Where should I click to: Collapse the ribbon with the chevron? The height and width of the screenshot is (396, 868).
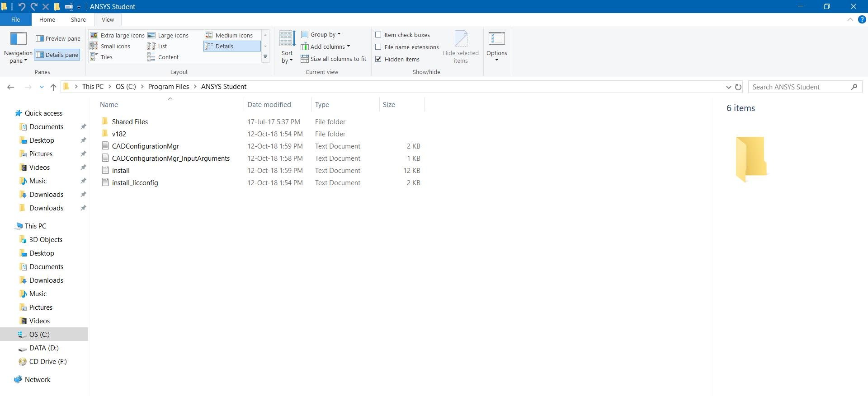pyautogui.click(x=850, y=19)
